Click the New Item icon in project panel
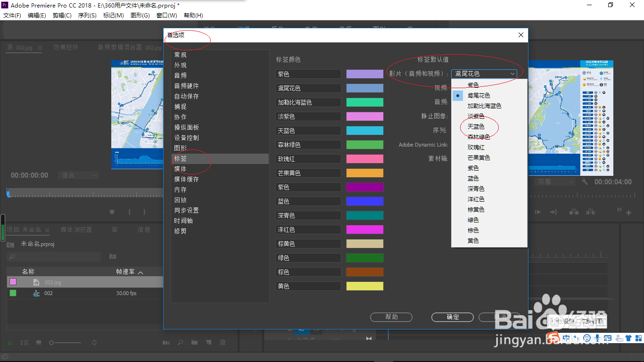 click(x=208, y=343)
